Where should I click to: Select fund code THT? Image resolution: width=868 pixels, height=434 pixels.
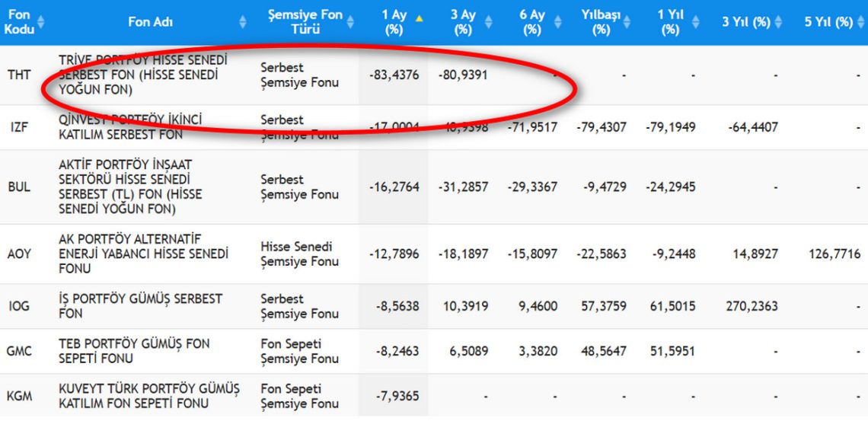pos(19,75)
